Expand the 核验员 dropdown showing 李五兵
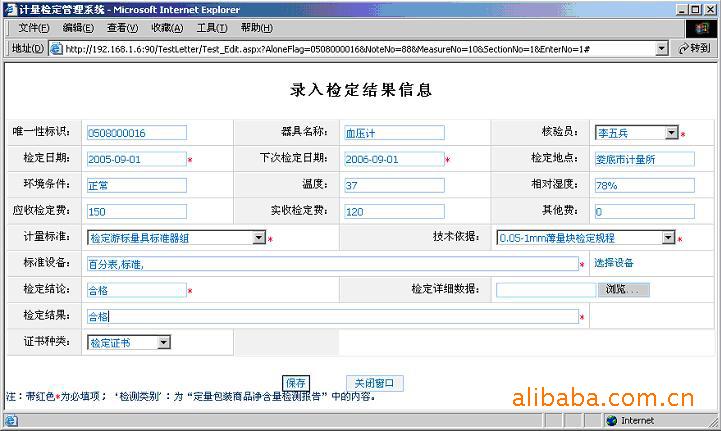 (x=672, y=132)
